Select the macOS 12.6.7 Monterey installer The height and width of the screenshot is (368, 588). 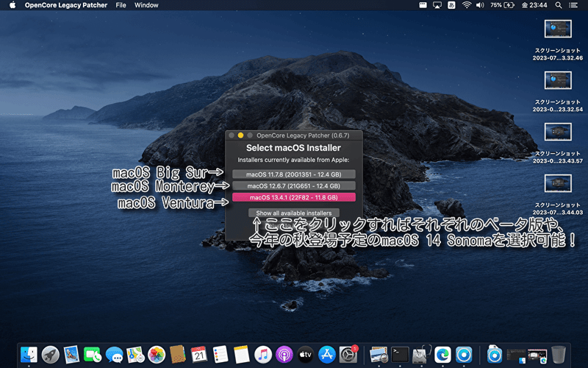point(293,186)
